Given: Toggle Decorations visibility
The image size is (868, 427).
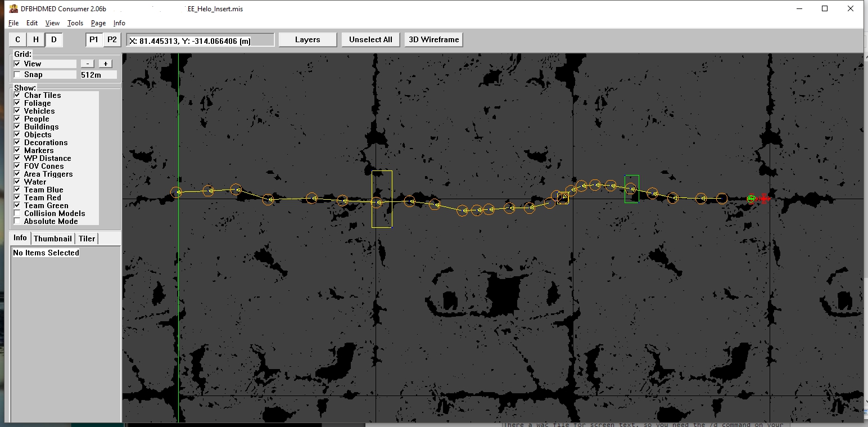Looking at the screenshot, I should point(17,142).
